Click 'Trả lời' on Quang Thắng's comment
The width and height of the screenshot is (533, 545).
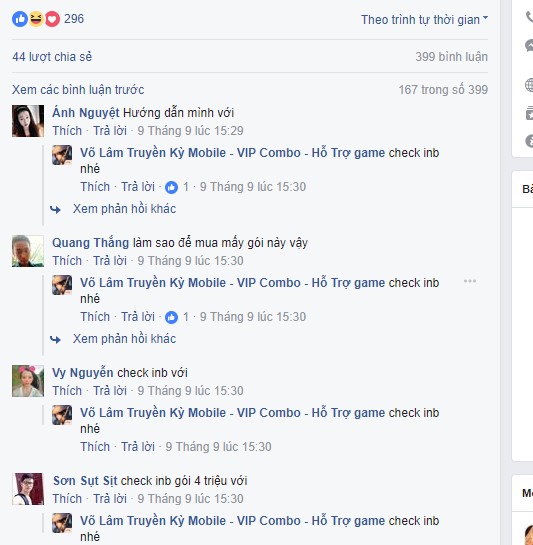click(110, 261)
